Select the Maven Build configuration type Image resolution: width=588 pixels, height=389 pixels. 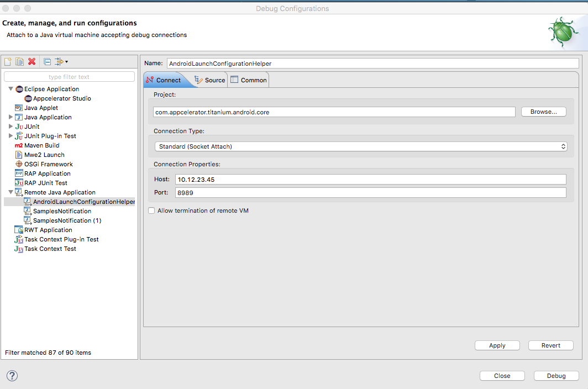click(x=44, y=145)
